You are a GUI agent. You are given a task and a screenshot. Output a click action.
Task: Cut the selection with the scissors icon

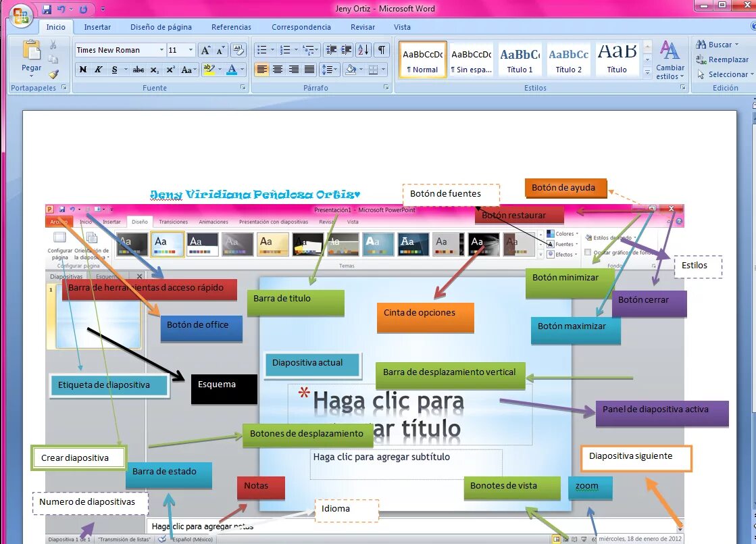53,45
